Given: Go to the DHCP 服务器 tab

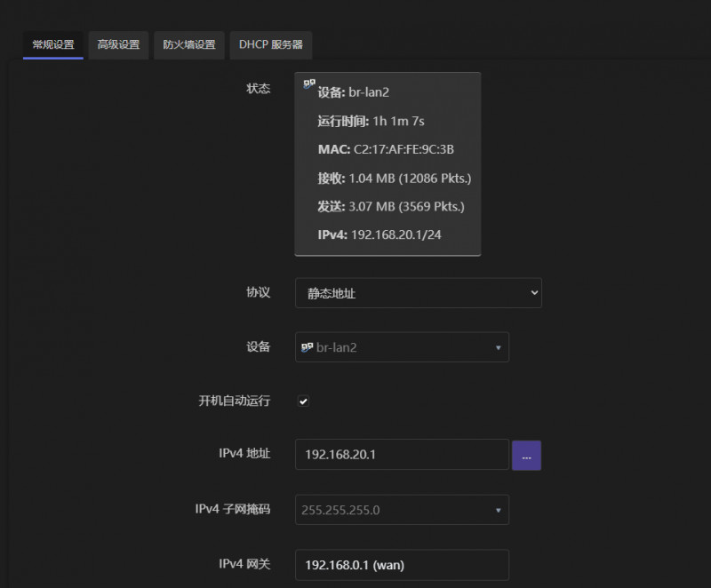Looking at the screenshot, I should pyautogui.click(x=270, y=44).
